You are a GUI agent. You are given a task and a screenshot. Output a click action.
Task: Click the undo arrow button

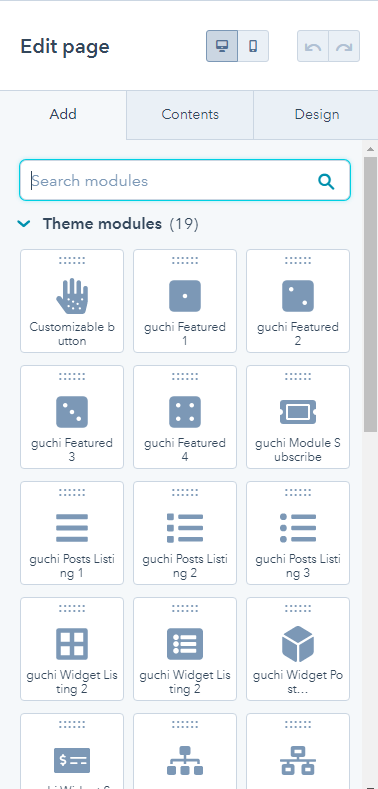313,46
